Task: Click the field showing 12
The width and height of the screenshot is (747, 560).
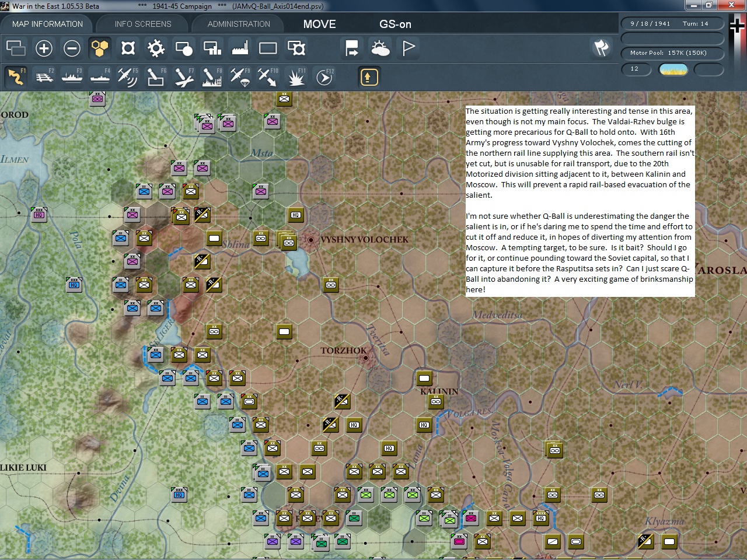Action: 637,69
